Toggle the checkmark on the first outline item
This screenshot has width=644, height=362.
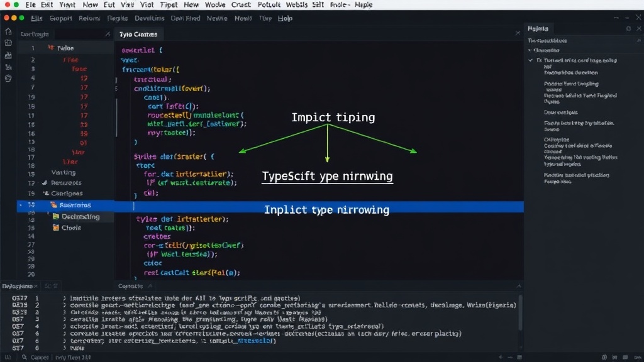tap(530, 60)
